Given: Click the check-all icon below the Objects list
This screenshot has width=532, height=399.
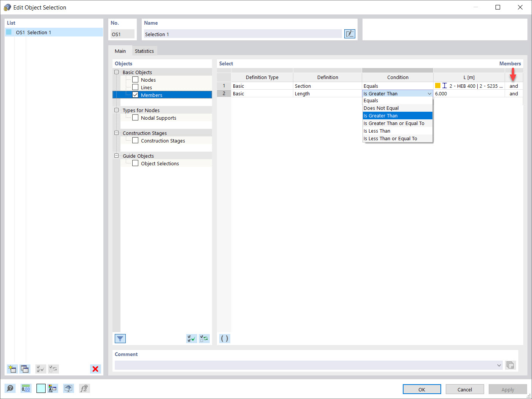Looking at the screenshot, I should click(x=192, y=338).
